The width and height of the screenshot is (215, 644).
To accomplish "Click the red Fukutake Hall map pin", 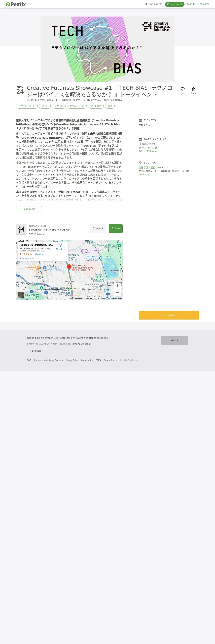I will [69, 267].
